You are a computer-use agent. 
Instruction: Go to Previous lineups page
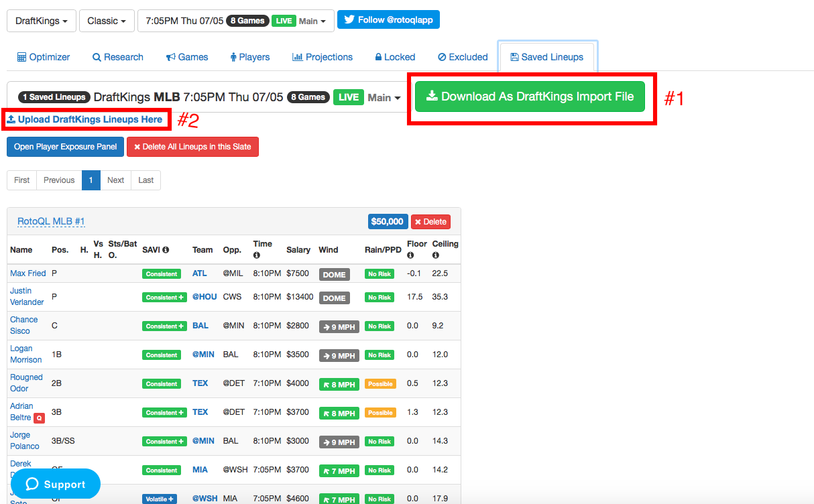(x=59, y=180)
